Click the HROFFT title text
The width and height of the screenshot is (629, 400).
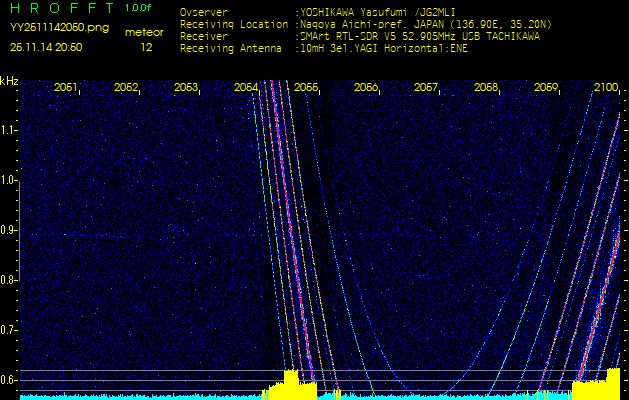60,9
